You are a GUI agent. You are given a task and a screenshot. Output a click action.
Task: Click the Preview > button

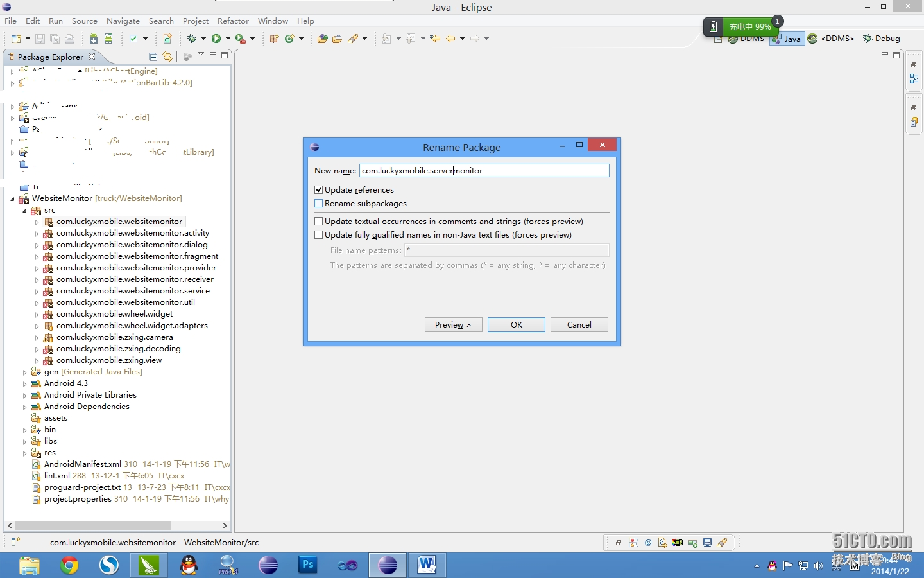(453, 324)
